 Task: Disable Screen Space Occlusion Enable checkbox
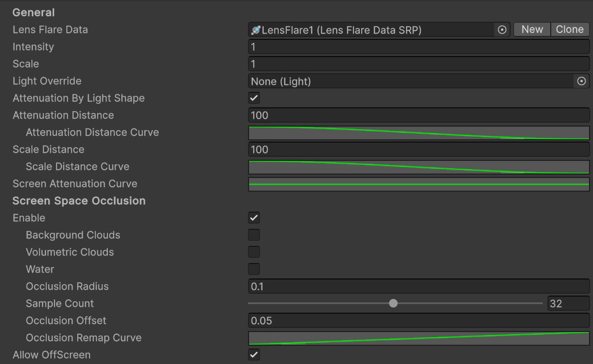[x=254, y=218]
